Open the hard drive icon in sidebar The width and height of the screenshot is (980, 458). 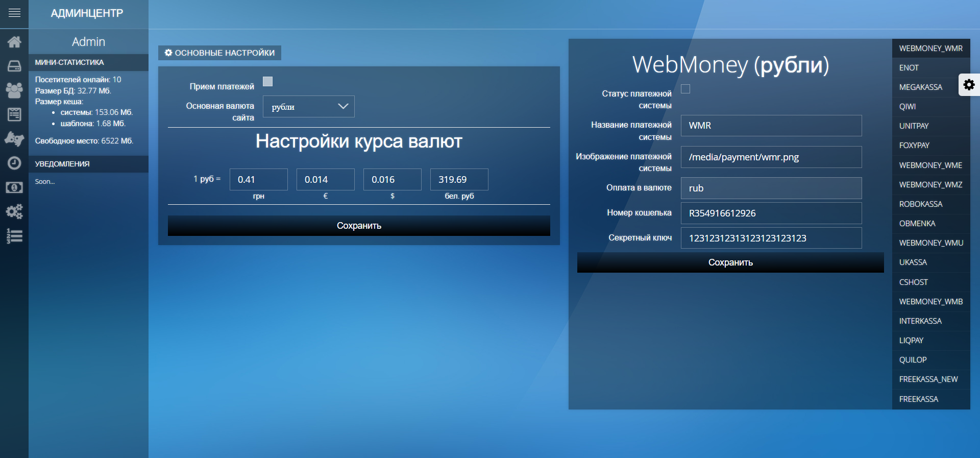point(14,66)
